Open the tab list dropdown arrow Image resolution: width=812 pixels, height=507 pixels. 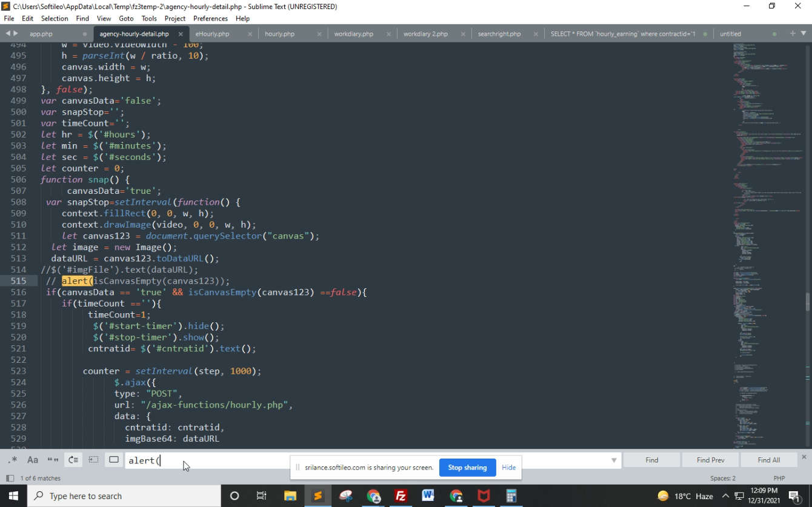(x=804, y=33)
